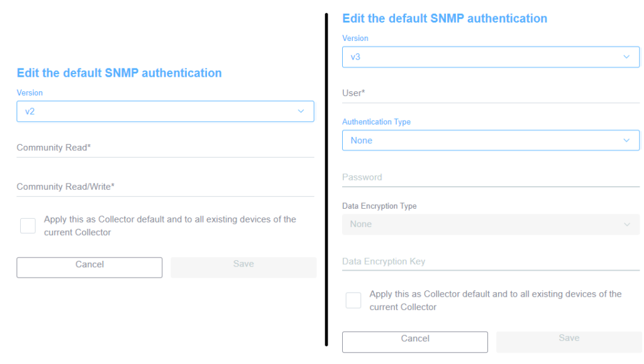
Task: Click into the Community Read/Write field
Action: (165, 187)
